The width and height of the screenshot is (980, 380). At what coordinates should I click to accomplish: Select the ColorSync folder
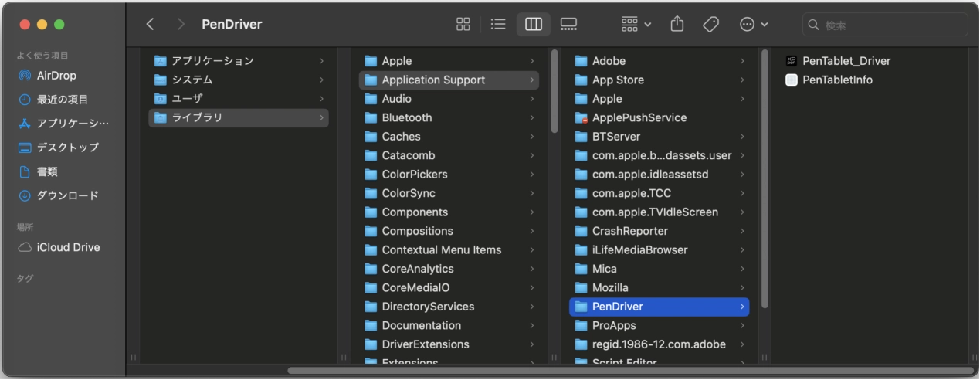[x=409, y=193]
